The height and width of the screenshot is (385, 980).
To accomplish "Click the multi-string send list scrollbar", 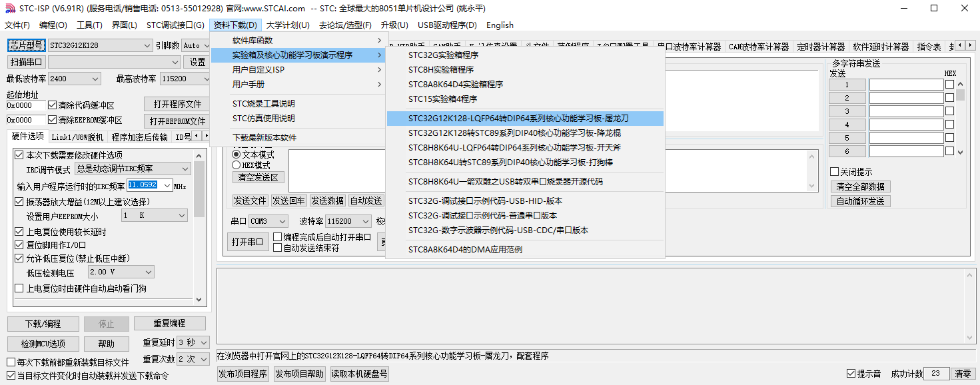I will pyautogui.click(x=960, y=118).
